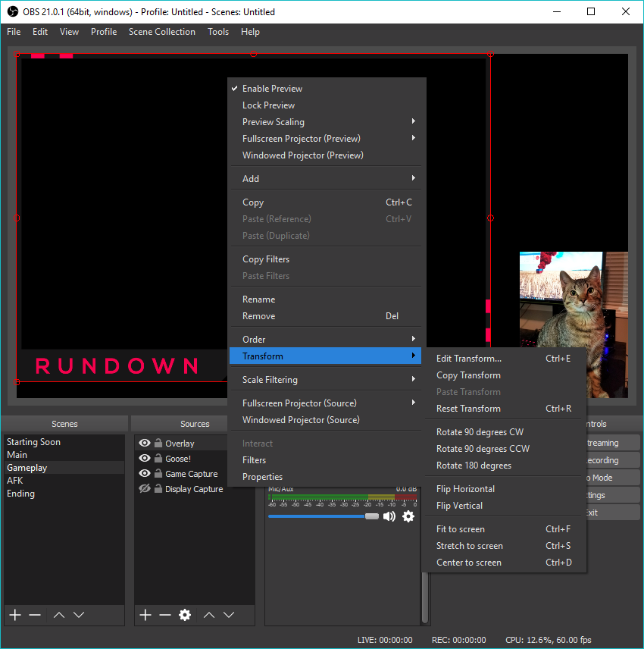Expand Scale Filtering submenu
This screenshot has height=649, width=644.
tap(325, 380)
